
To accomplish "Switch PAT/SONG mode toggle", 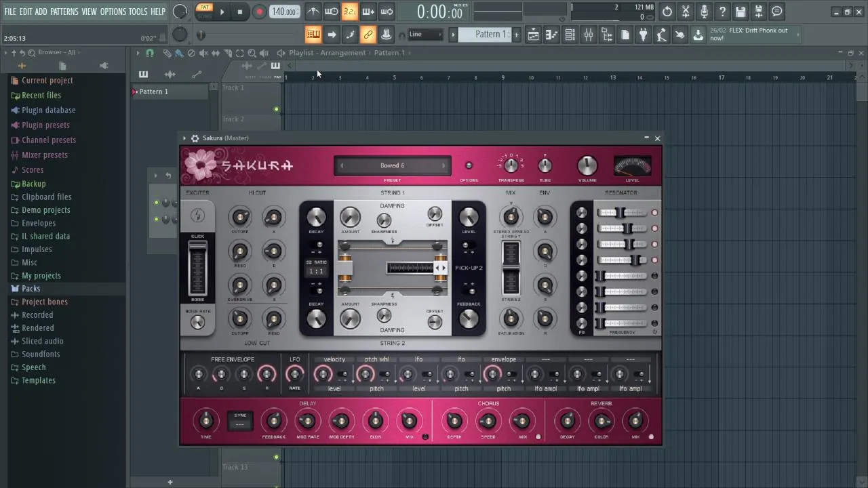I will [x=204, y=12].
